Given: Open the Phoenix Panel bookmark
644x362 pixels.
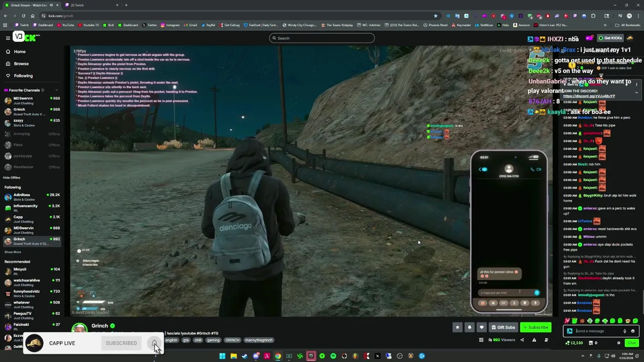Looking at the screenshot, I should click(x=436, y=25).
